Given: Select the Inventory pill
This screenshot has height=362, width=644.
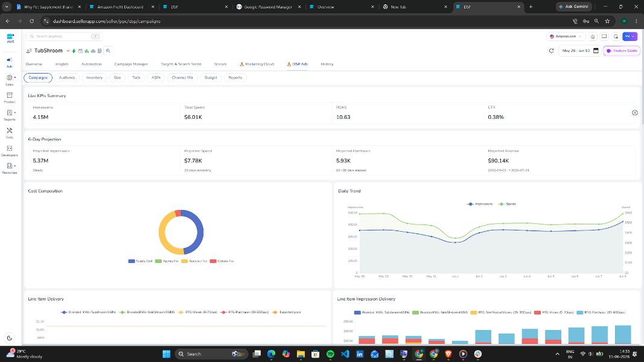Looking at the screenshot, I should (95, 78).
